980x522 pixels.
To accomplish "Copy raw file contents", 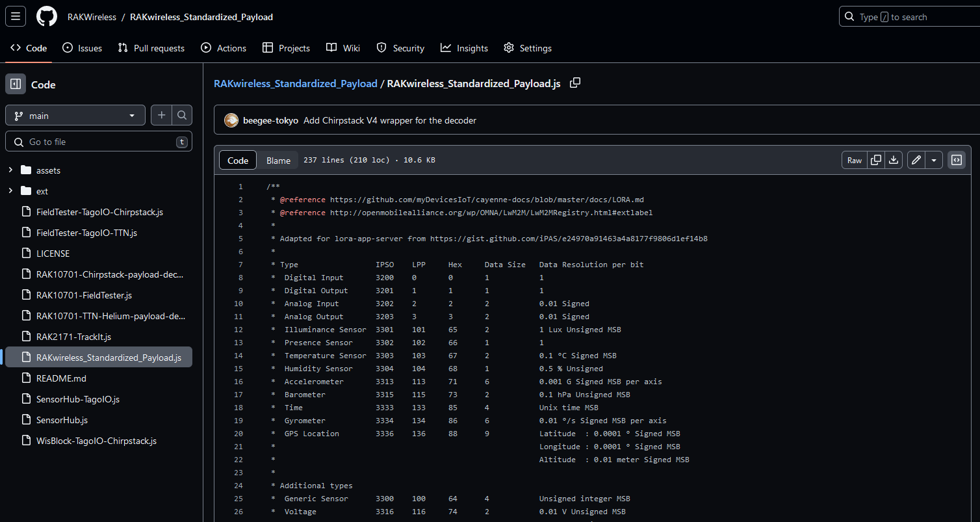I will tap(876, 160).
